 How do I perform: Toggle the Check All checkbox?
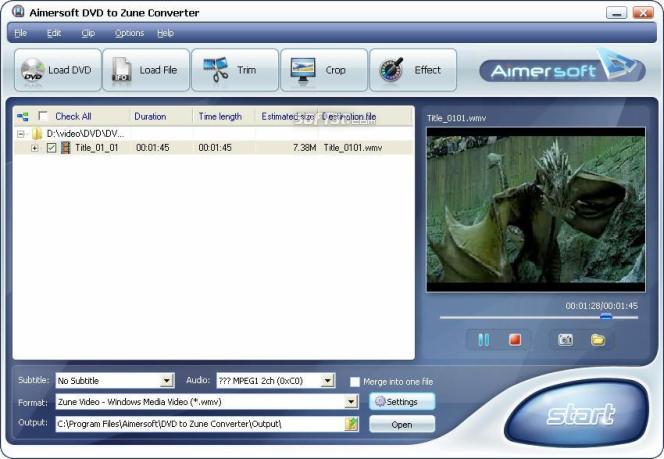pos(43,116)
